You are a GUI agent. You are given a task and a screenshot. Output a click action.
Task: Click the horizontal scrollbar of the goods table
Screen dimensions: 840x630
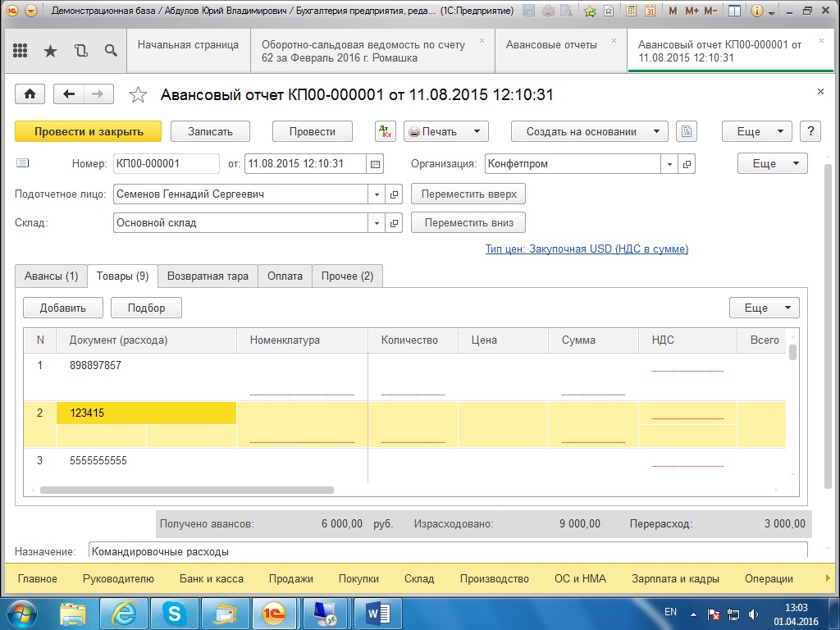(x=186, y=490)
